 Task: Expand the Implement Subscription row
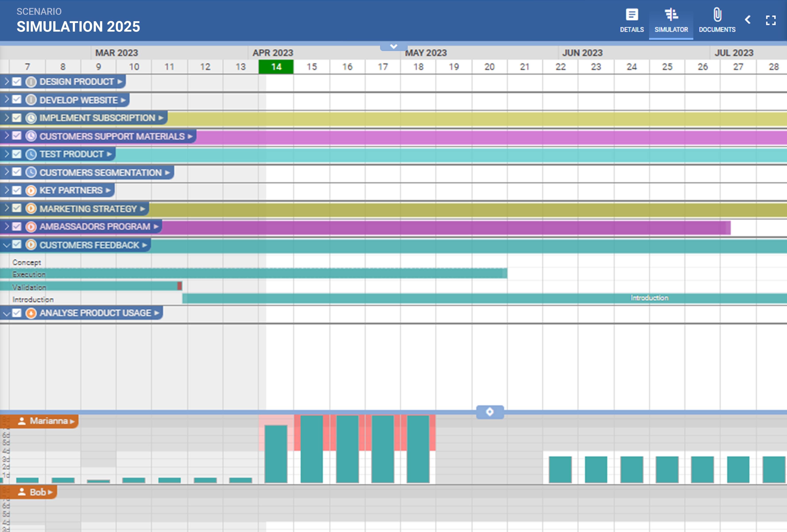click(6, 118)
